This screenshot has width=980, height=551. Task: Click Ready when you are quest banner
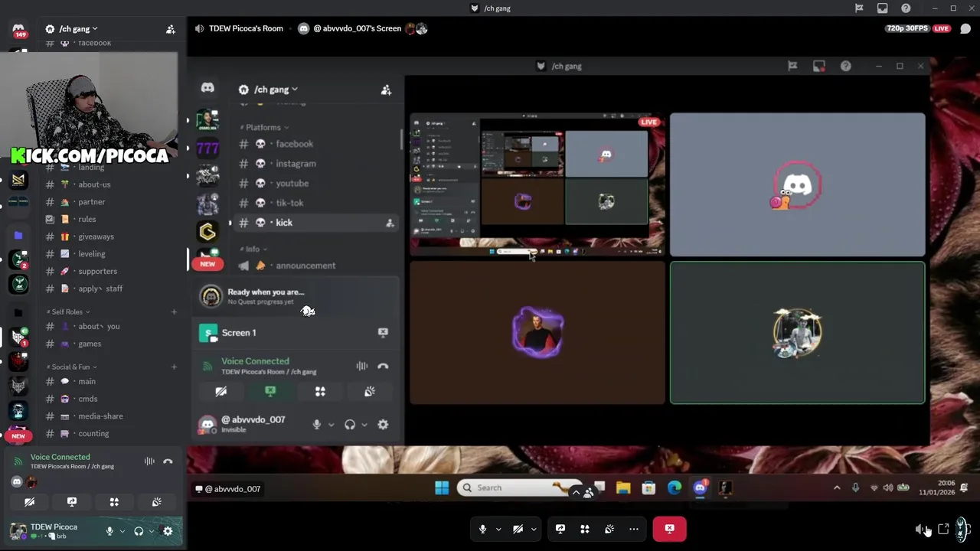pos(297,296)
